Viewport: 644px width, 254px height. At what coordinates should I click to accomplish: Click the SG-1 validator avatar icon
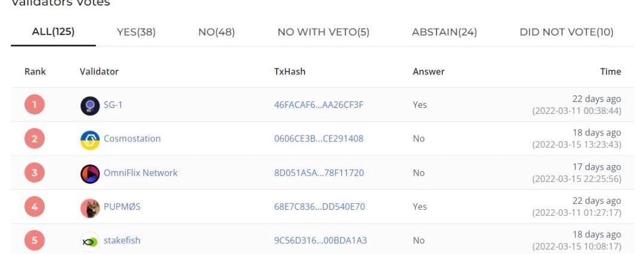90,106
